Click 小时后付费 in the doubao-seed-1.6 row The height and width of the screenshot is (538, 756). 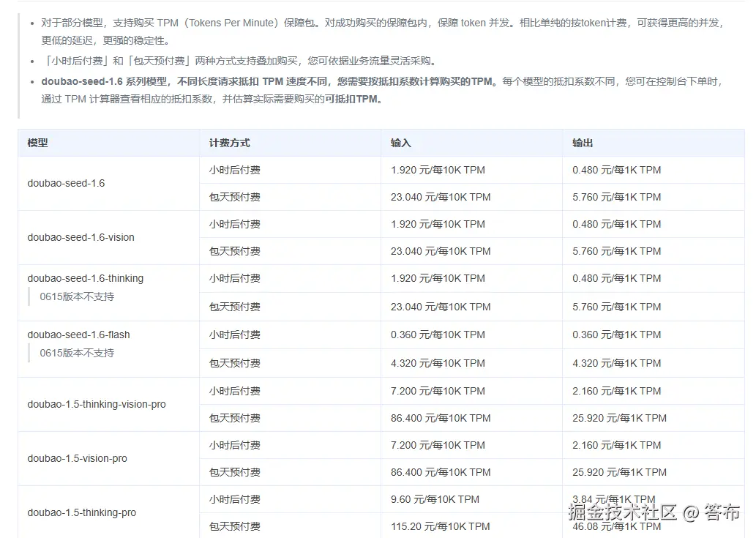235,170
